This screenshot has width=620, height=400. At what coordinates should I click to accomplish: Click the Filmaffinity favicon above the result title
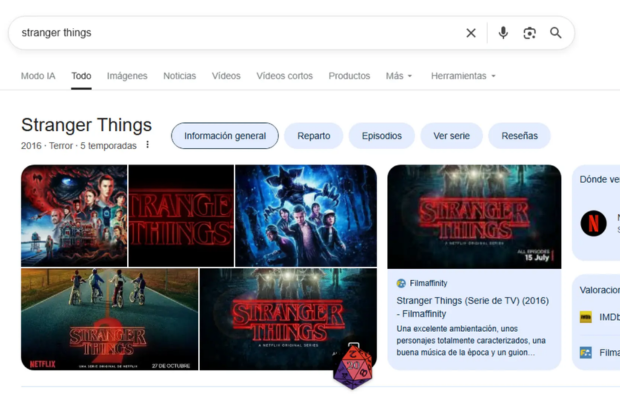[401, 283]
